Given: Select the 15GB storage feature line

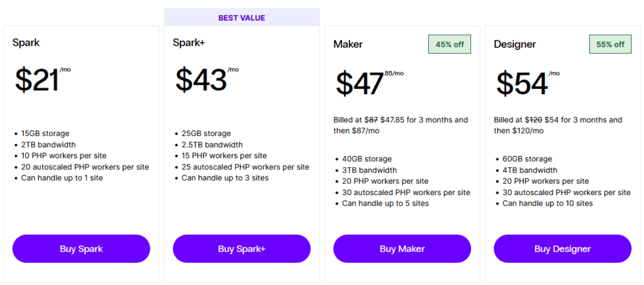Looking at the screenshot, I should [45, 133].
